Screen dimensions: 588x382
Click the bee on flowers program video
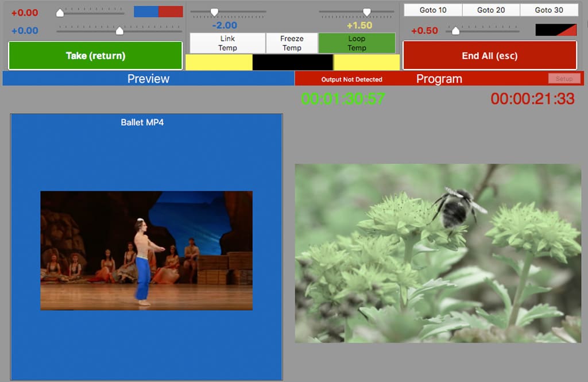tap(438, 253)
